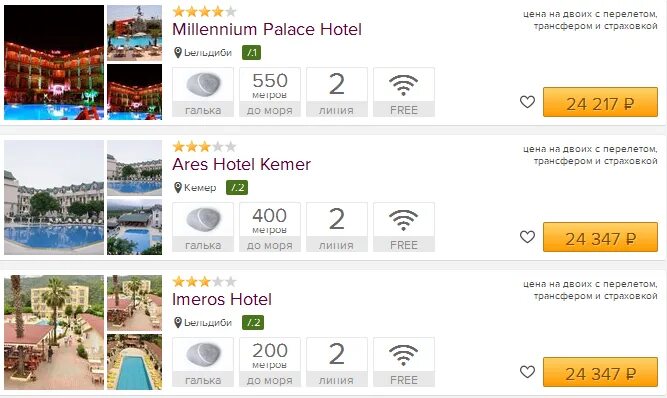Screen dimensions: 667x398
Task: Add Millennium Palace Hotel to favorites heart
Action: tap(527, 102)
